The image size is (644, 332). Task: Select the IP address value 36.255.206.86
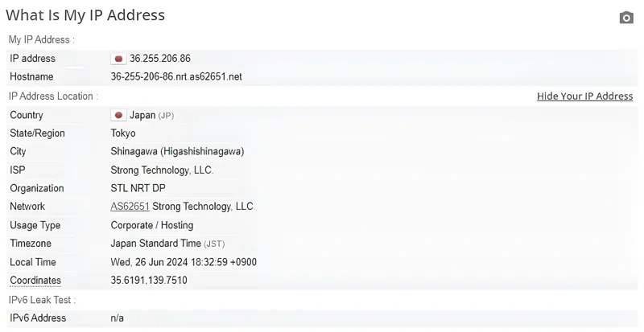coord(159,59)
